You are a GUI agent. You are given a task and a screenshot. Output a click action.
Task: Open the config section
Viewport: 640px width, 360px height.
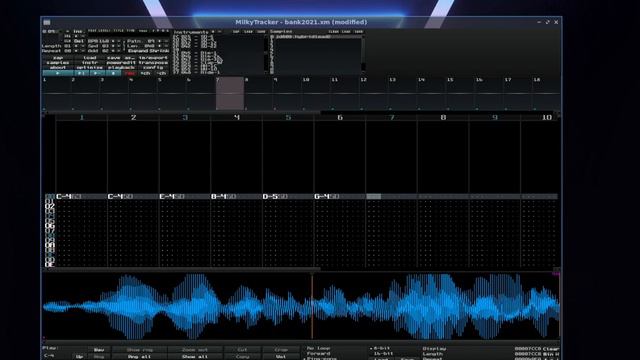point(153,68)
